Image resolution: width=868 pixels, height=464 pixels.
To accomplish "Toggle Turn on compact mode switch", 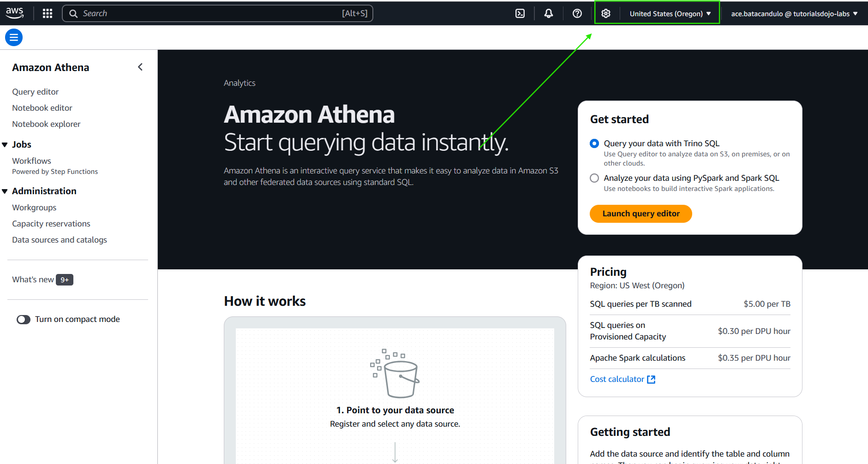I will [24, 320].
